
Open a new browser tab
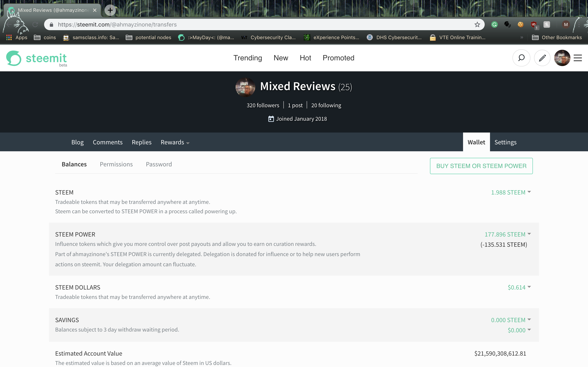110,10
